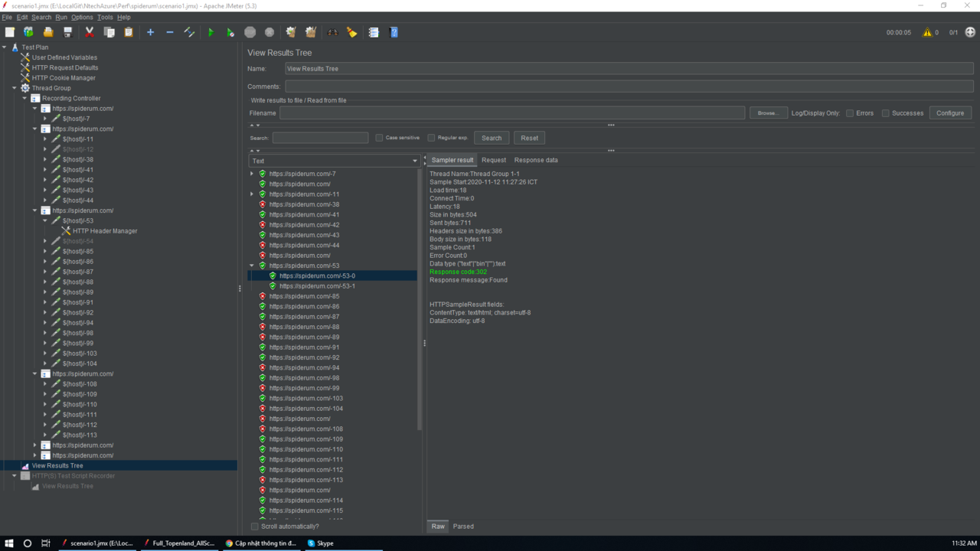Viewport: 980px width, 551px height.
Task: Collapse the Thread Group node
Action: (15, 88)
